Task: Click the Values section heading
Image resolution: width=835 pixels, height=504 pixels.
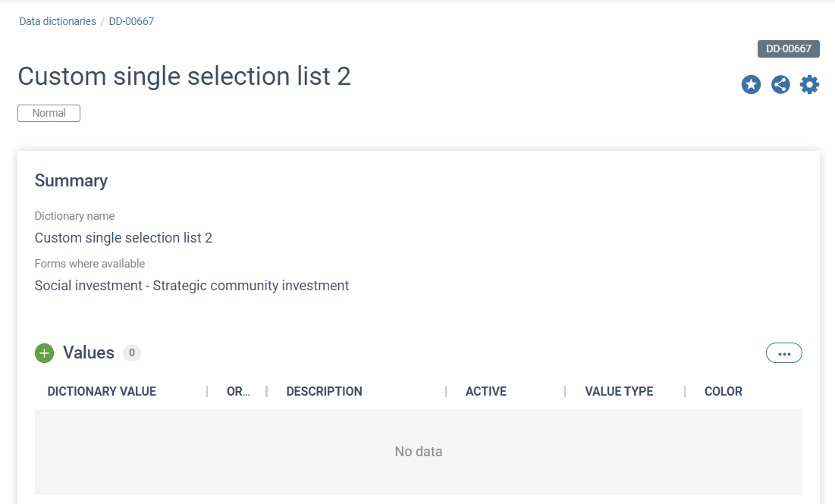Action: (x=89, y=353)
